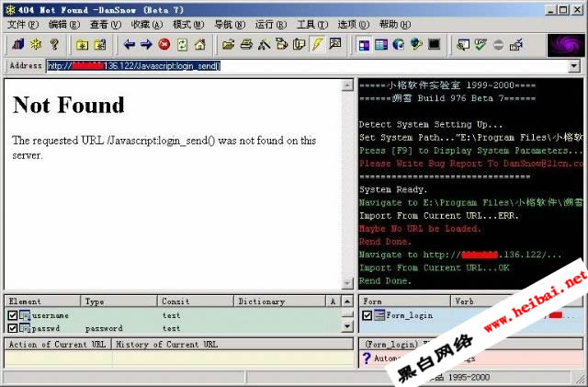Click element list scroll down arrow
This screenshot has width=588, height=387.
click(347, 326)
